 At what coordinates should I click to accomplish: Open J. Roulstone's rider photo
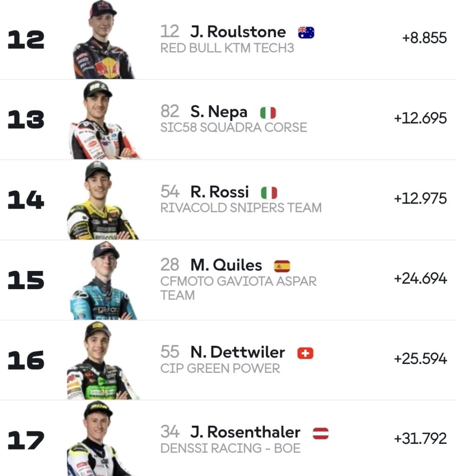pos(104,40)
